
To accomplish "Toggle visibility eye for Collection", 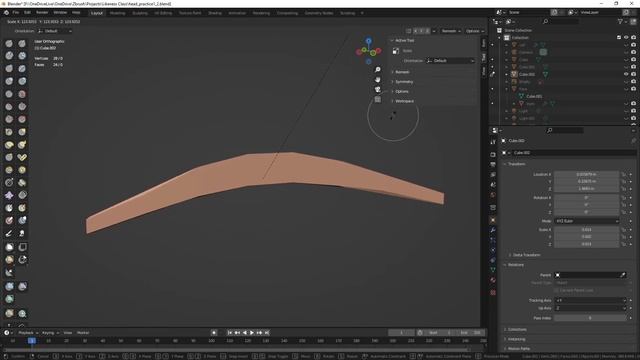I will pyautogui.click(x=626, y=38).
